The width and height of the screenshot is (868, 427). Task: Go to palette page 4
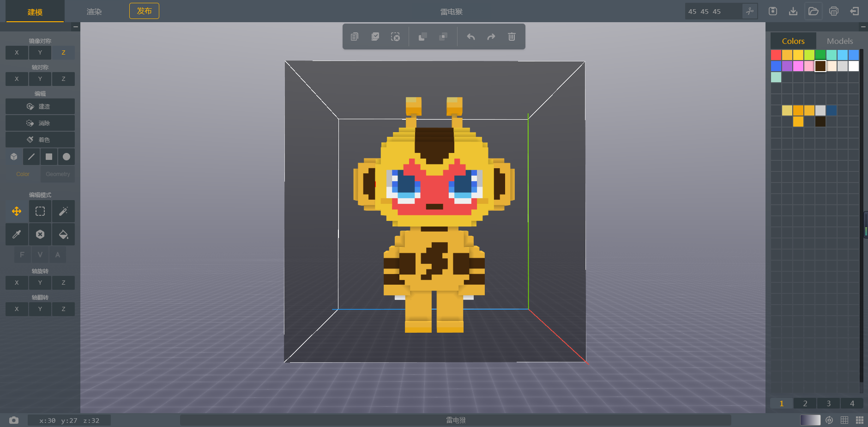[852, 403]
